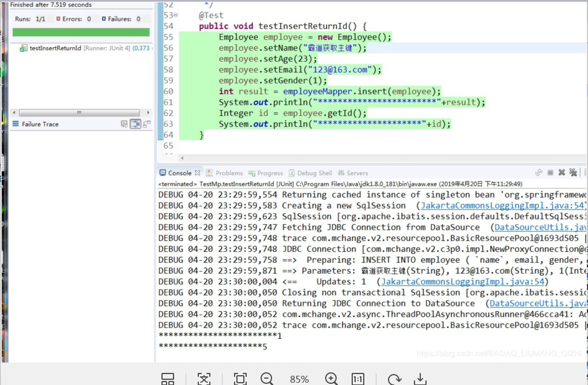Click the relaunch terminated icon in Console toolbar
Image resolution: width=588 pixels, height=385 pixels.
[538, 172]
